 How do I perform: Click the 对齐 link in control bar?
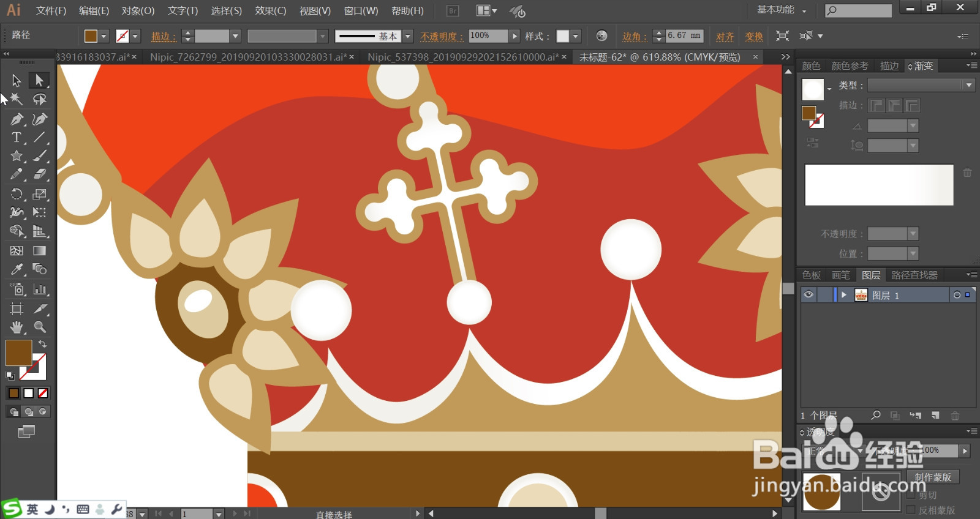[x=725, y=37]
